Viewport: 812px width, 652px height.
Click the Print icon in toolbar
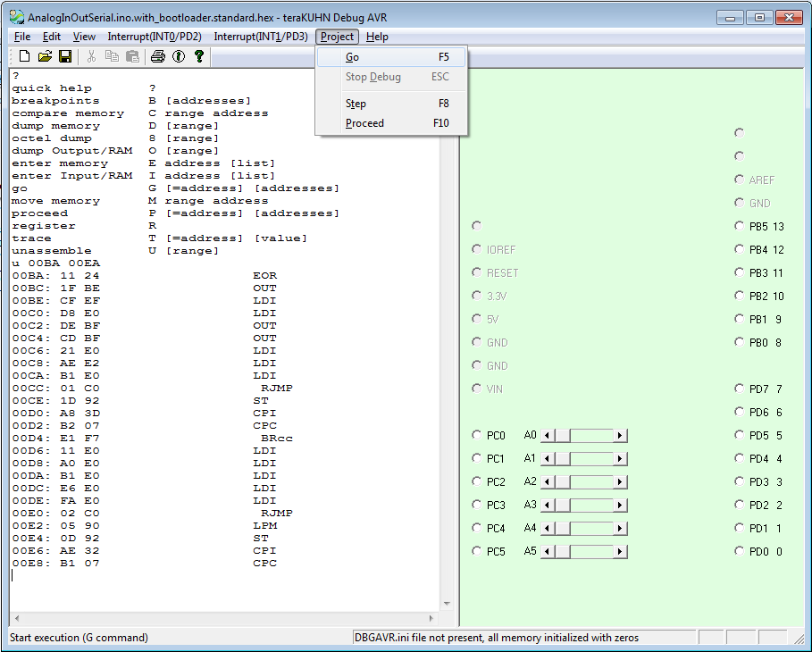click(158, 56)
